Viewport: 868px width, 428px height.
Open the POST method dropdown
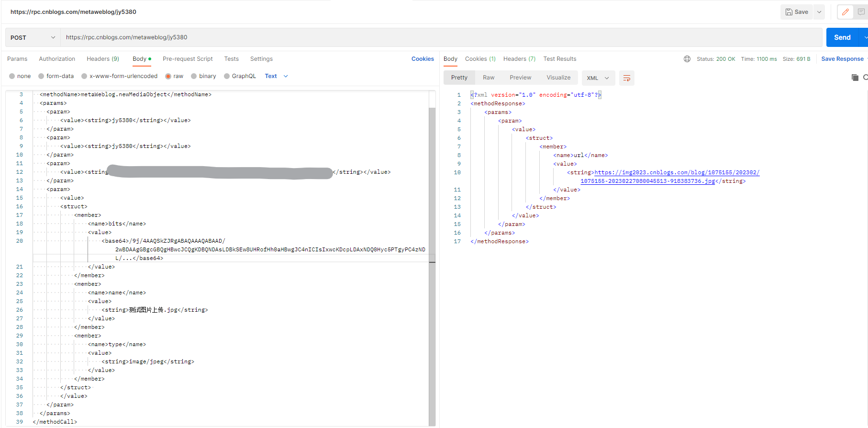33,37
